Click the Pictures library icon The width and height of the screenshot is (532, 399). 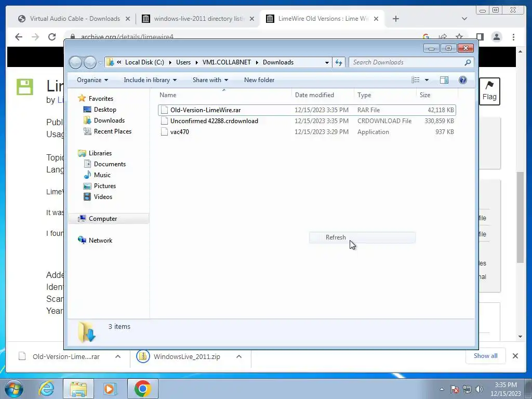[x=87, y=186]
